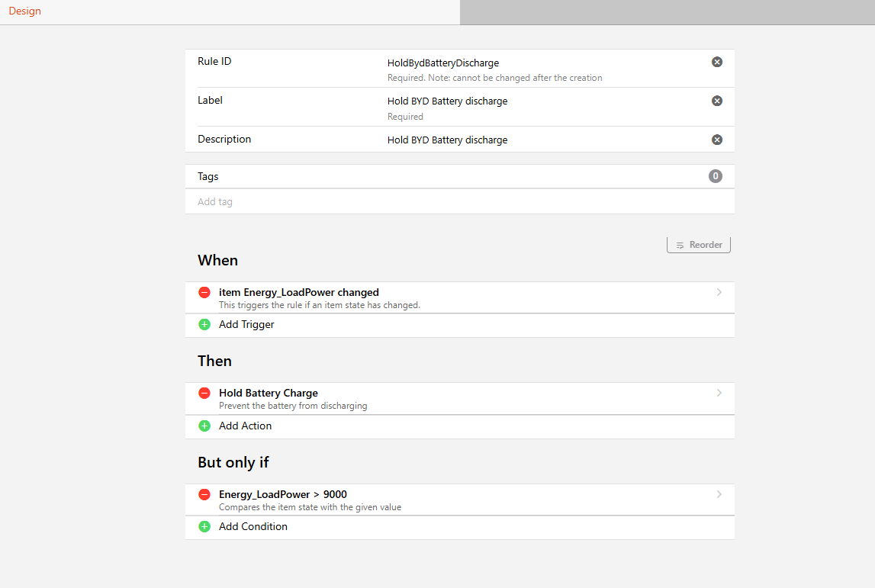Switch to the Design tab
Screen dimensions: 875x588
tap(24, 11)
